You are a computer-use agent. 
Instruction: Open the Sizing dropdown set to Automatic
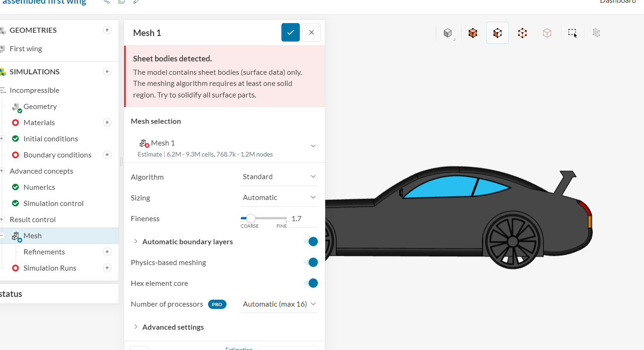click(x=279, y=197)
